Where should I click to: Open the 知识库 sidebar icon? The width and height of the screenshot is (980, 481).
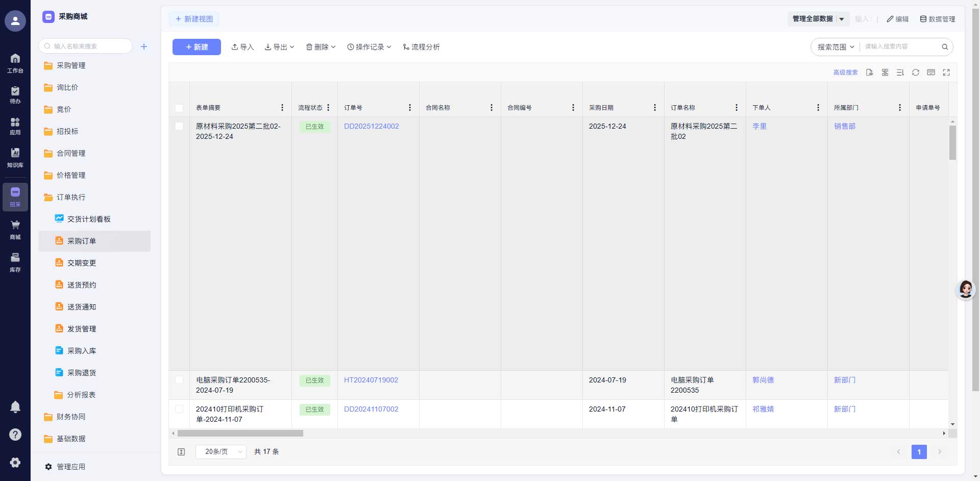point(15,157)
